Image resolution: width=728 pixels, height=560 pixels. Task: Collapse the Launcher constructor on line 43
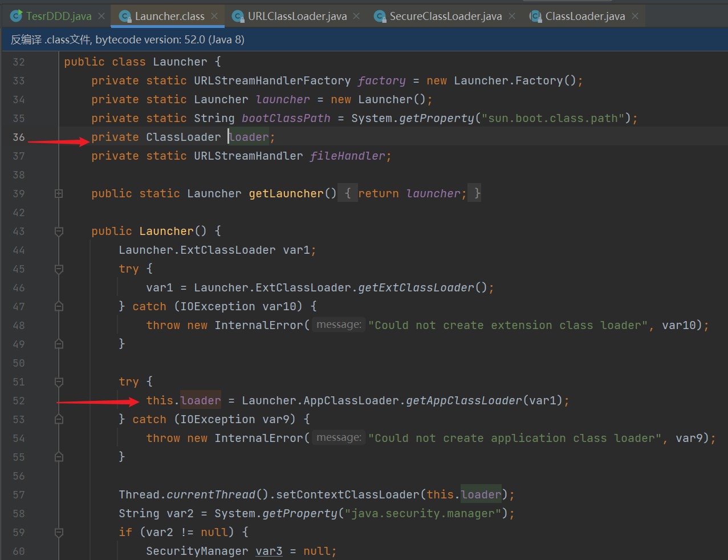coord(59,232)
